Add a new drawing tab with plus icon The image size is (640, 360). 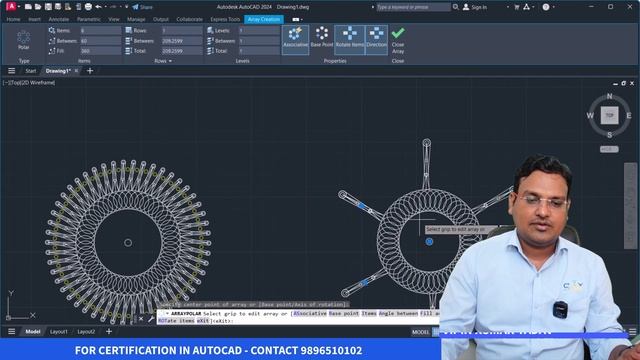90,71
